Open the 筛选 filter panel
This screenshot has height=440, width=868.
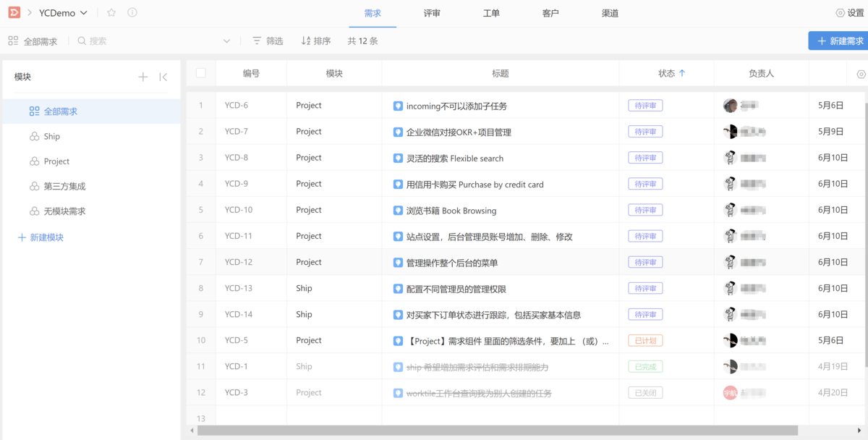click(267, 41)
